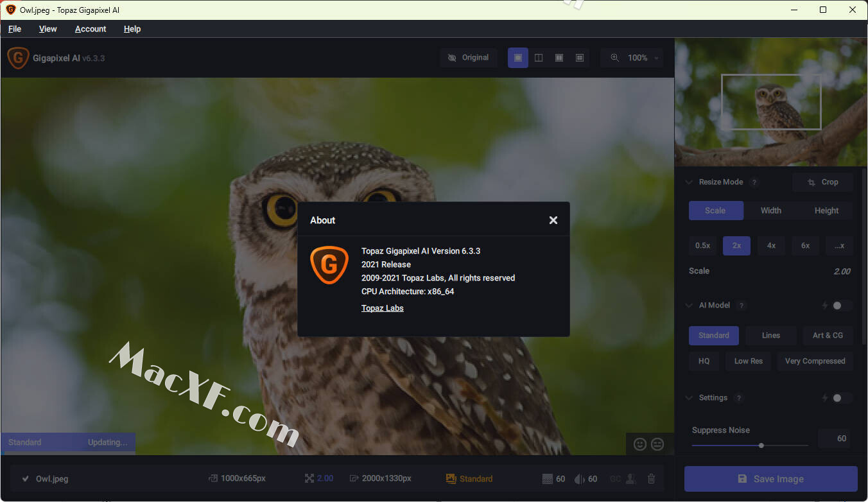Open the 100% zoom dropdown
The width and height of the screenshot is (868, 502).
point(632,58)
